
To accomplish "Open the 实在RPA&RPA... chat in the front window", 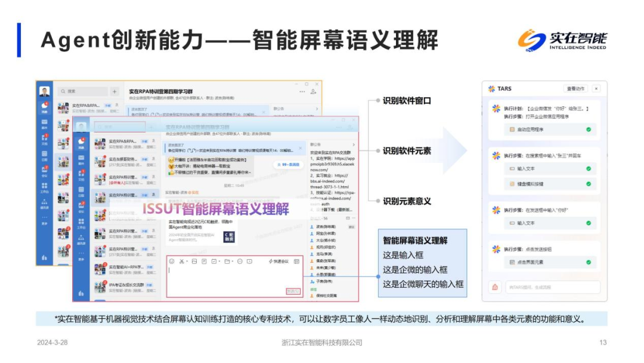I will pyautogui.click(x=125, y=143).
